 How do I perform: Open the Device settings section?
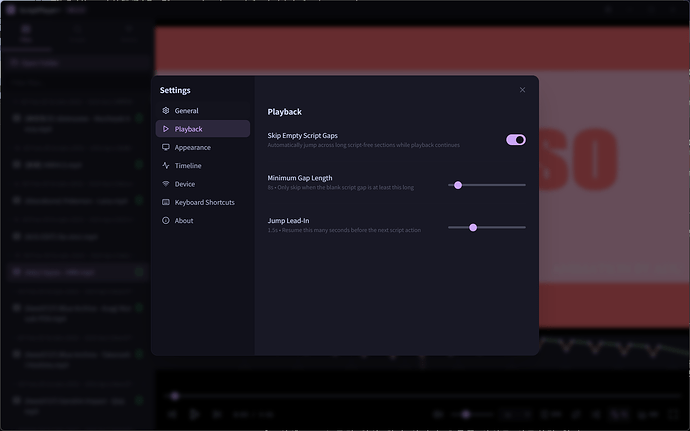tap(203, 184)
